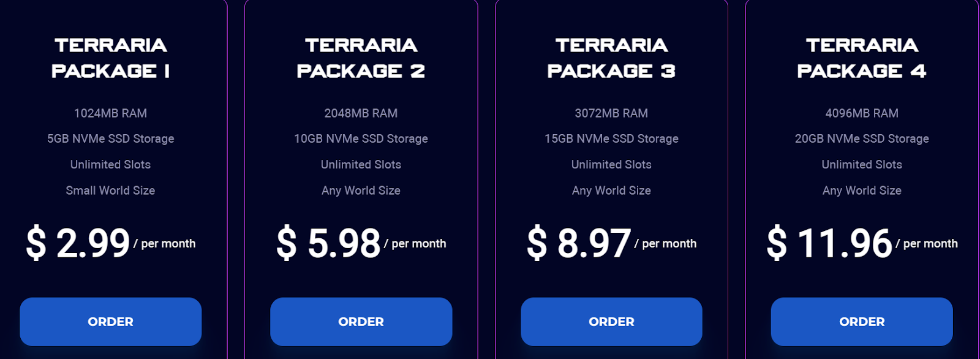Click ORDER button for Terraria Package 3
Screen dimensions: 980x359
click(x=611, y=322)
